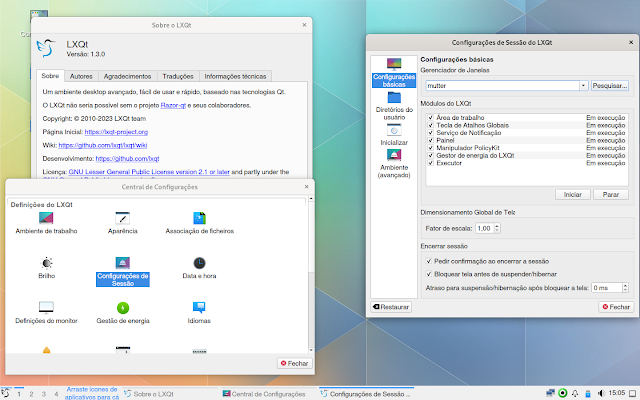Click show desktop icon at panel end
The image size is (640, 400).
pos(633,393)
